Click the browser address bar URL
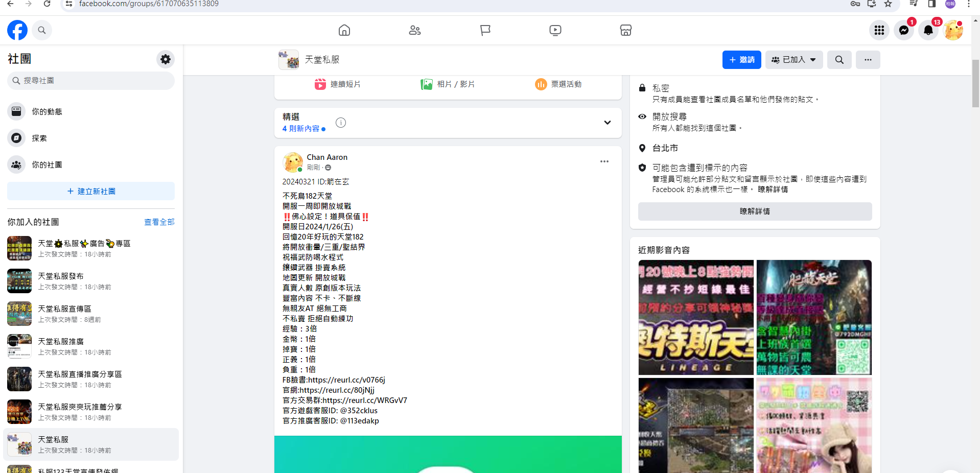 pyautogui.click(x=149, y=4)
